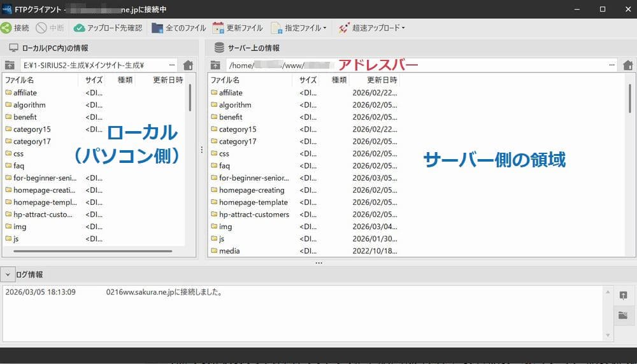Screen dimensions: 637x364
Task: Collapse the ログ情報 panel
Action: click(x=7, y=274)
